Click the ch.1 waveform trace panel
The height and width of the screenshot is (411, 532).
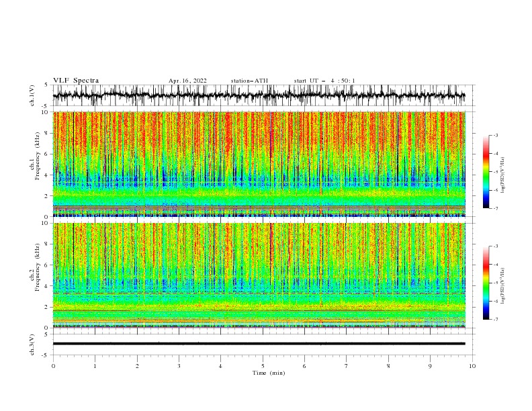click(x=263, y=95)
